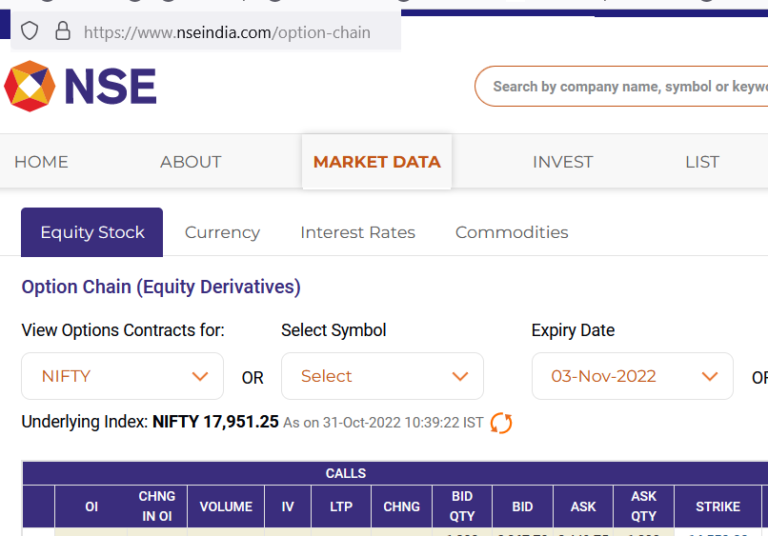Viewport: 768px width, 536px height.
Task: Click the NIFTY 17,951.25 index value
Action: tap(216, 422)
